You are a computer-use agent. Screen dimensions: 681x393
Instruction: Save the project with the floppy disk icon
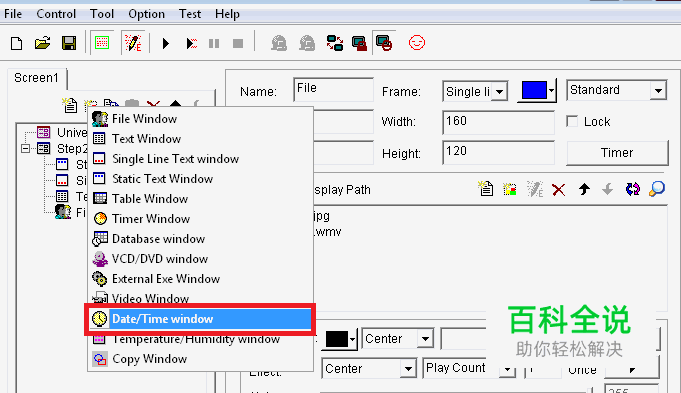coord(69,43)
